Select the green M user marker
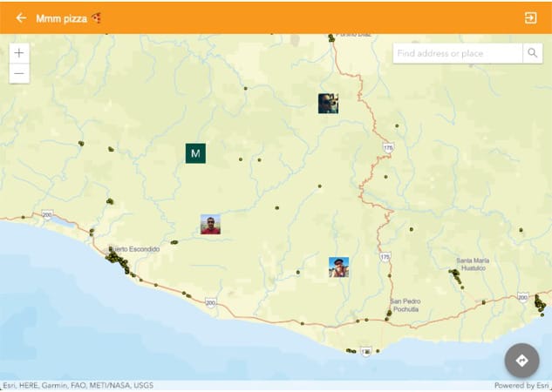Viewport: 552px width, 392px height. coord(195,153)
